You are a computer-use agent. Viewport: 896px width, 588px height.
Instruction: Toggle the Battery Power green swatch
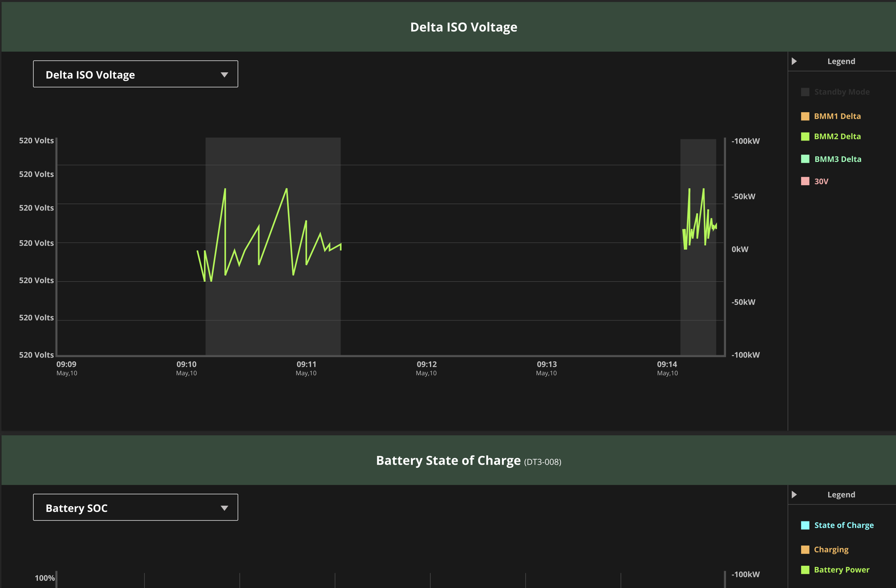[805, 570]
